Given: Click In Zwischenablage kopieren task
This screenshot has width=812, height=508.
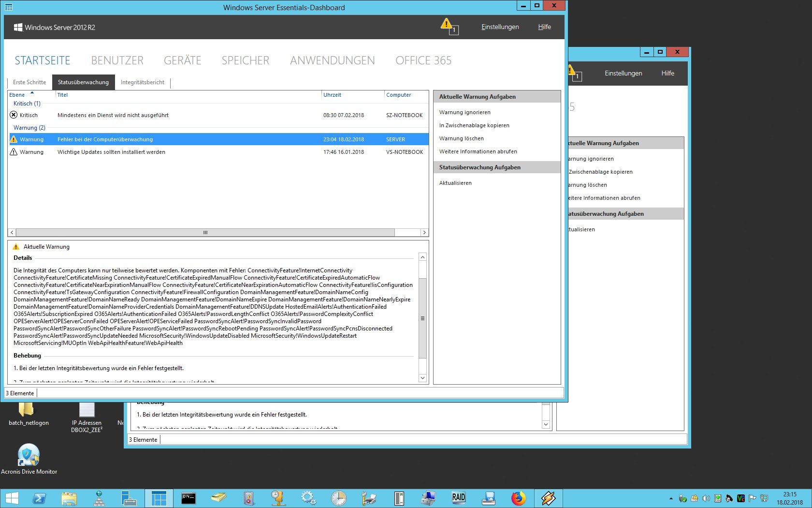Looking at the screenshot, I should [474, 125].
